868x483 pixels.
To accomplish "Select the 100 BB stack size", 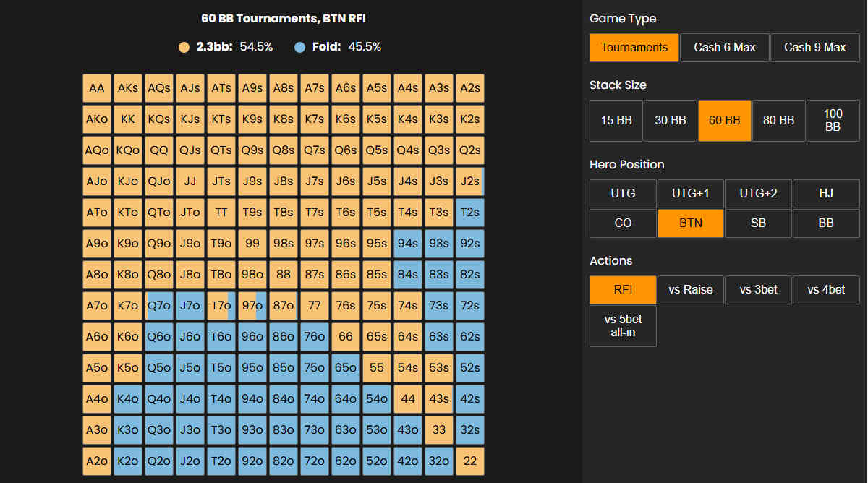I will click(x=833, y=120).
